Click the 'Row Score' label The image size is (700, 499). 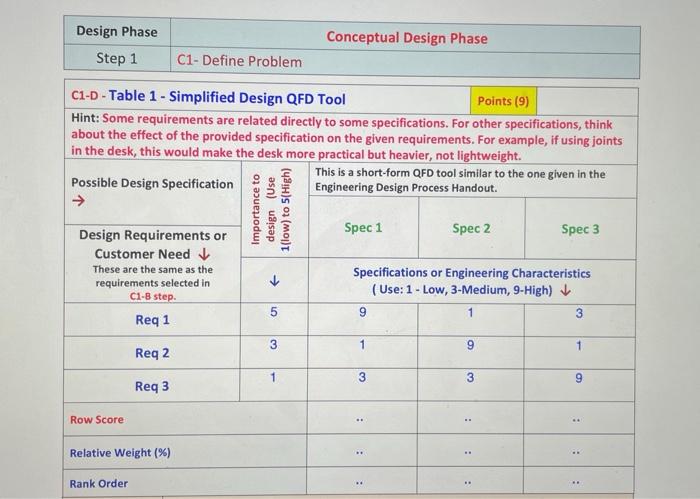(97, 420)
